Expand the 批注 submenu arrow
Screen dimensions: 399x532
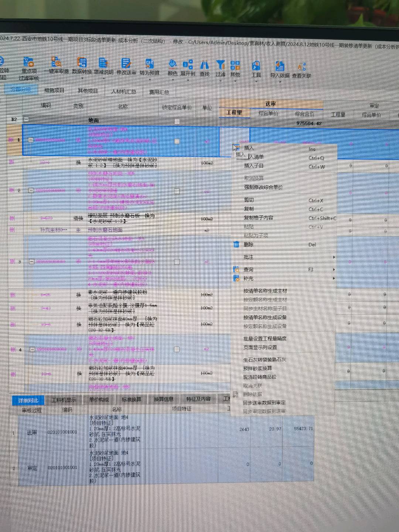[334, 257]
